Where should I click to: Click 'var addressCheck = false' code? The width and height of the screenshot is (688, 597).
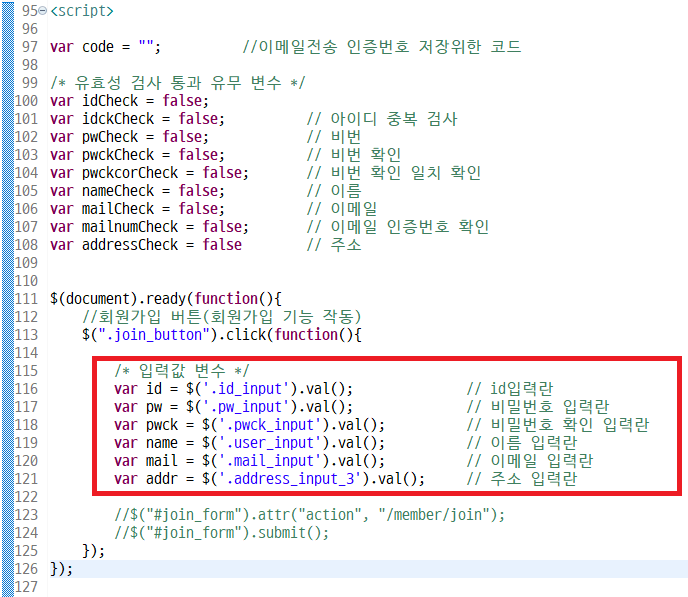click(x=146, y=244)
